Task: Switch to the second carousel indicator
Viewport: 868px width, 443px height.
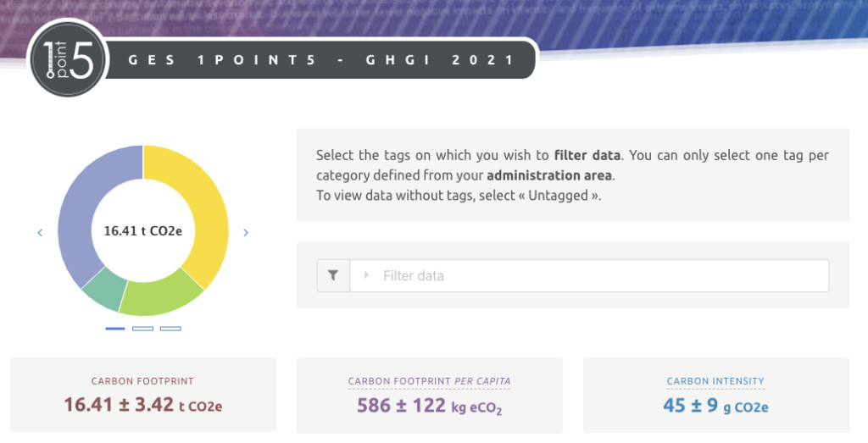Action: pyautogui.click(x=142, y=329)
